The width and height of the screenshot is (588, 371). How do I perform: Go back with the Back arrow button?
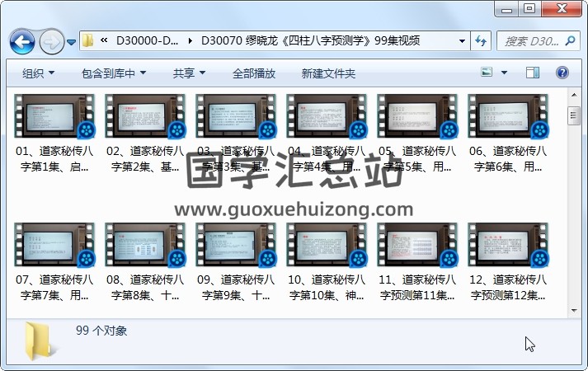[22, 41]
